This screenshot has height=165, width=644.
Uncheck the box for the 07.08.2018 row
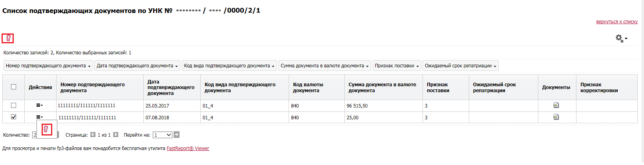[x=14, y=117]
